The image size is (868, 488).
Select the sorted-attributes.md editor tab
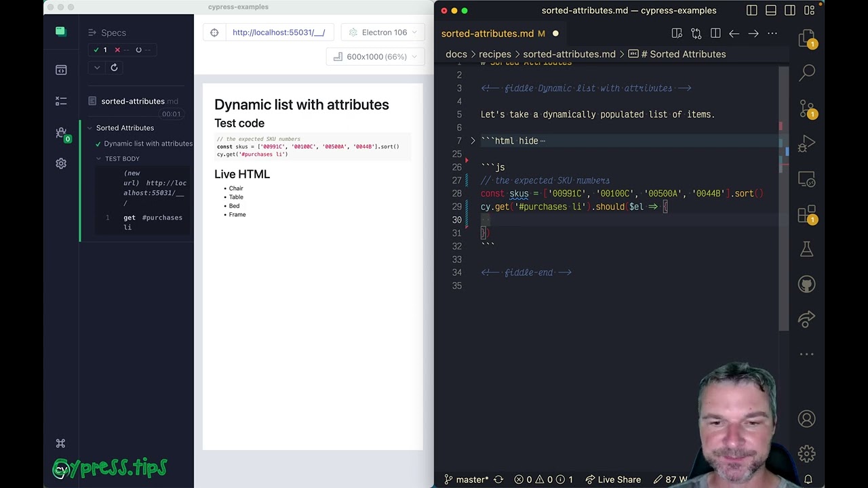(488, 33)
